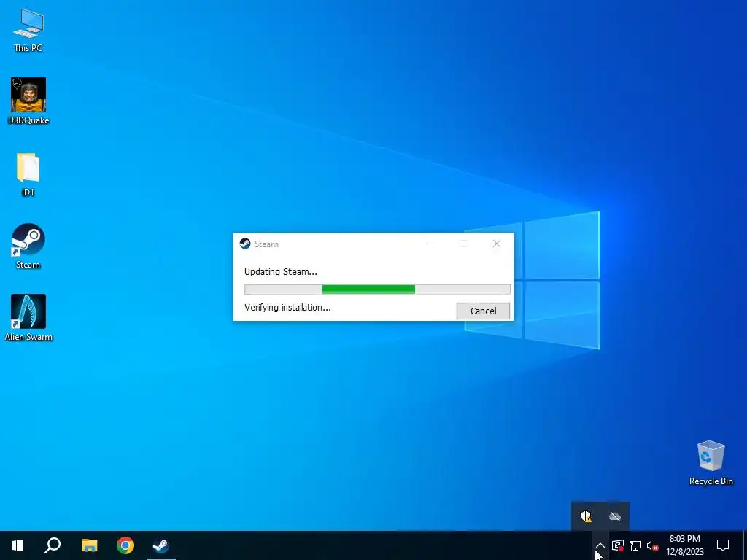Click the Steam taskbar button
The image size is (747, 560).
[161, 545]
